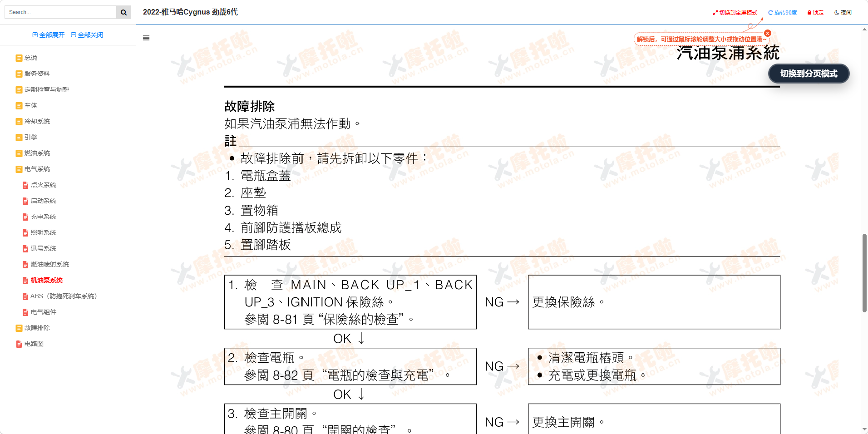Screen dimensions: 868x434
Task: Collapse the 电气系统 folder
Action: pyautogui.click(x=37, y=169)
